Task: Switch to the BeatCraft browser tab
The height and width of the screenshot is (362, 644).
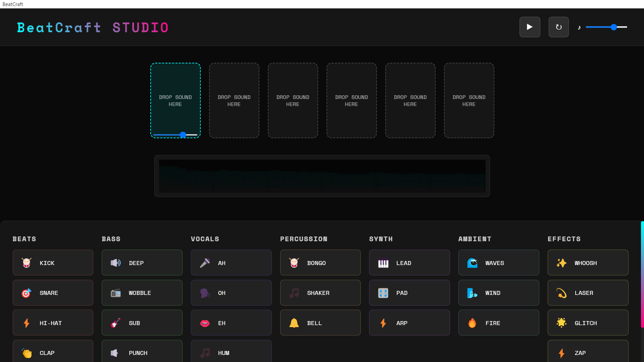Action: tap(13, 4)
